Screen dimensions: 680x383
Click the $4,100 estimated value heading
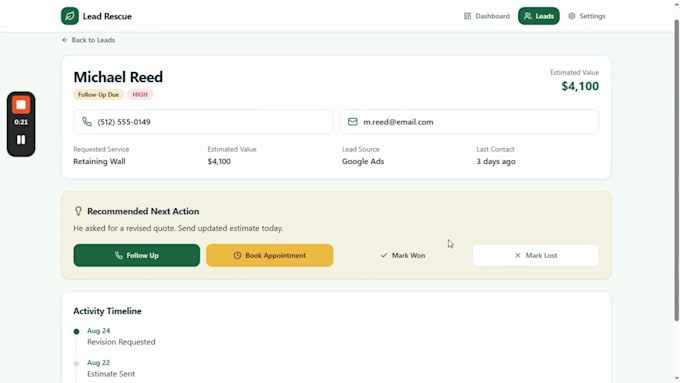pyautogui.click(x=580, y=86)
